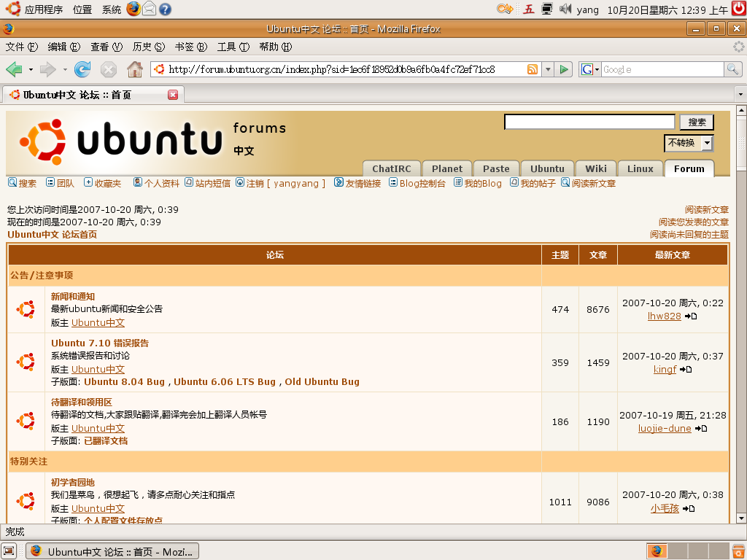Click the forum search text field

coord(589,122)
